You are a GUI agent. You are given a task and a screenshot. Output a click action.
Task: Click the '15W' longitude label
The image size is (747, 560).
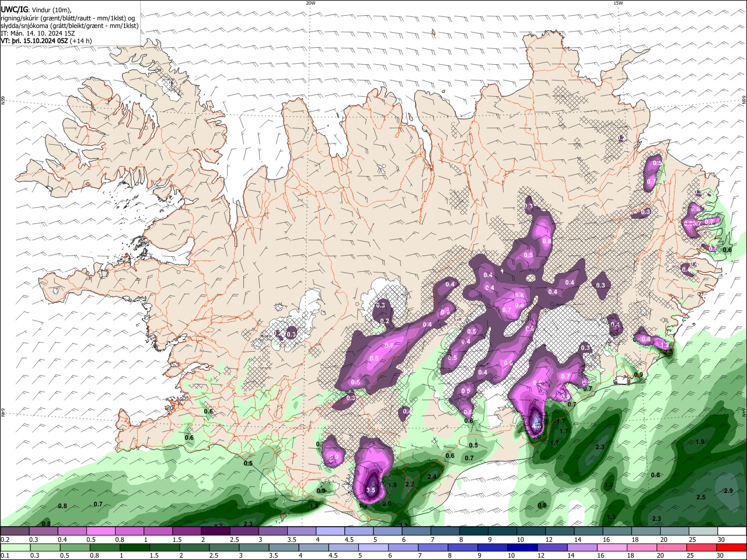(618, 3)
